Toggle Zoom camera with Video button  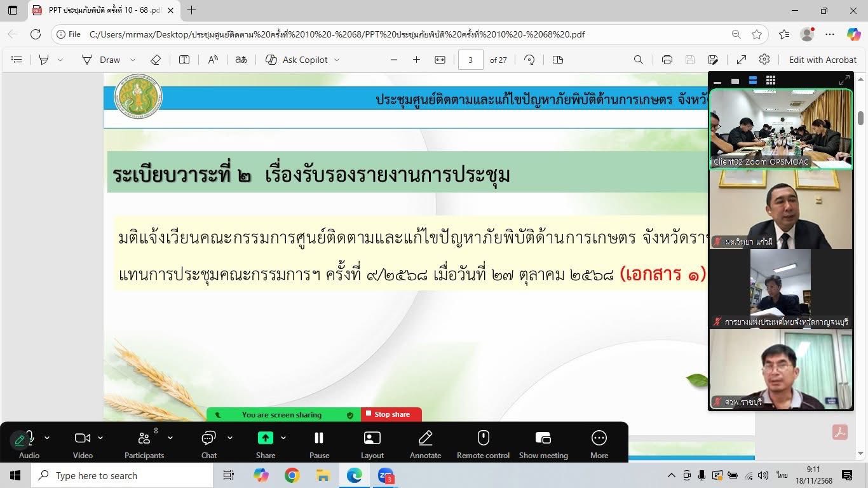click(x=83, y=444)
